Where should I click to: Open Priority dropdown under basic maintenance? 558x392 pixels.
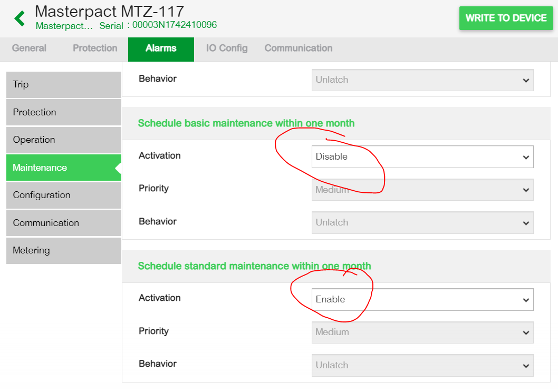[422, 190]
